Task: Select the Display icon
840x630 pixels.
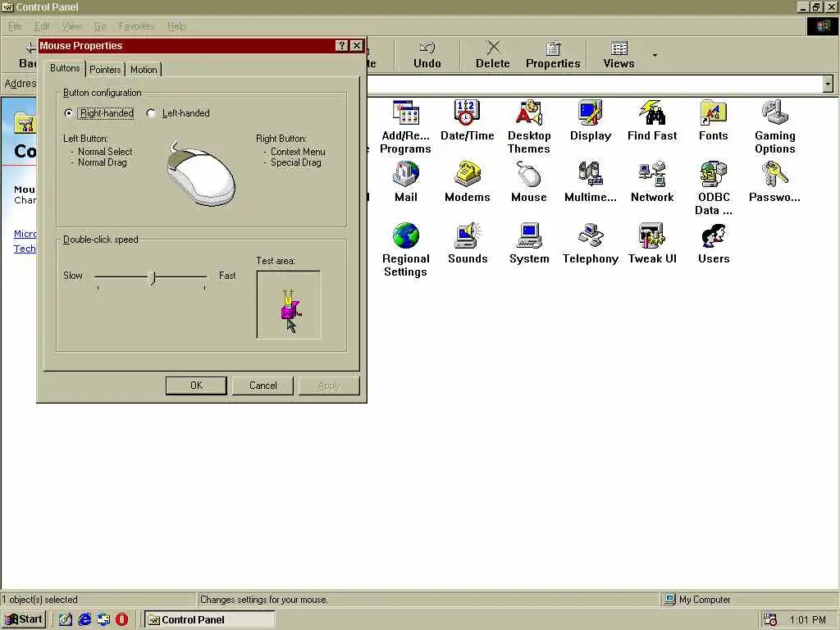Action: click(591, 121)
